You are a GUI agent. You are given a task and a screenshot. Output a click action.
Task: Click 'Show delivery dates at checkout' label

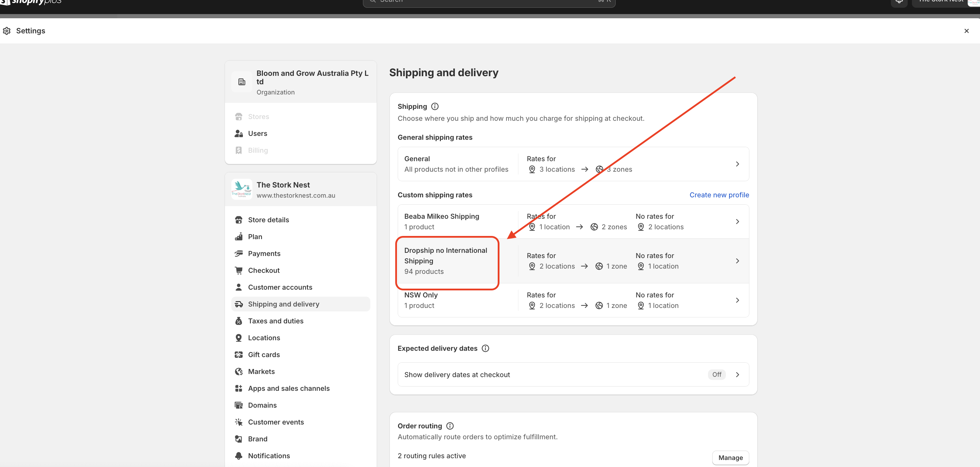(x=457, y=375)
